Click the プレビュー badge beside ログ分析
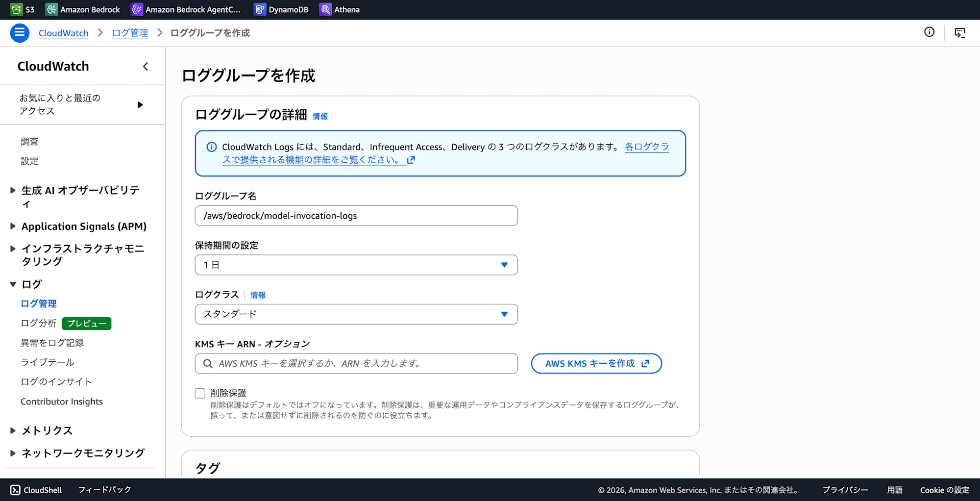The height and width of the screenshot is (501, 980). tap(87, 324)
